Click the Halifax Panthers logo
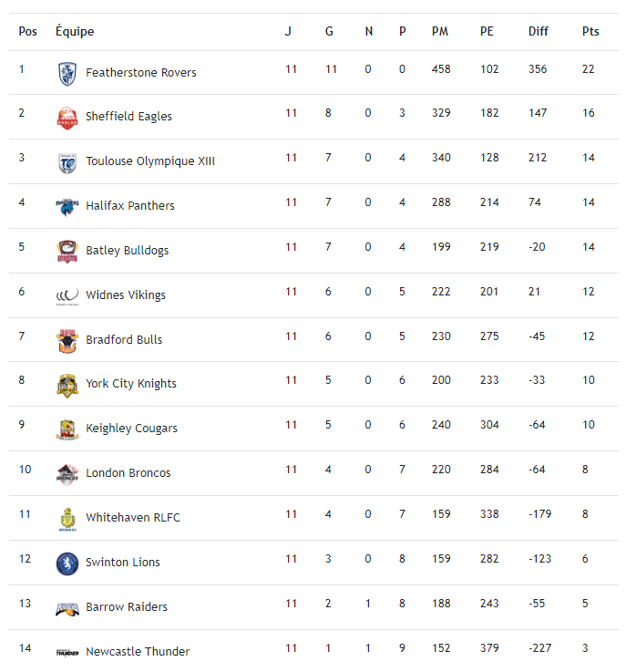This screenshot has height=672, width=626. (67, 206)
